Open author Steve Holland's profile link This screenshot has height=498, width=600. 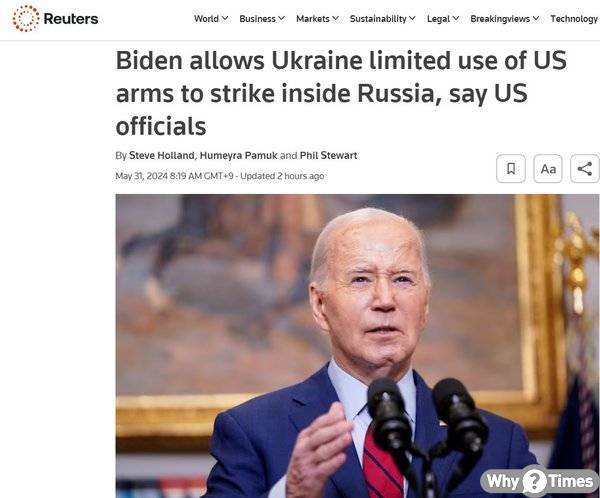coord(162,155)
